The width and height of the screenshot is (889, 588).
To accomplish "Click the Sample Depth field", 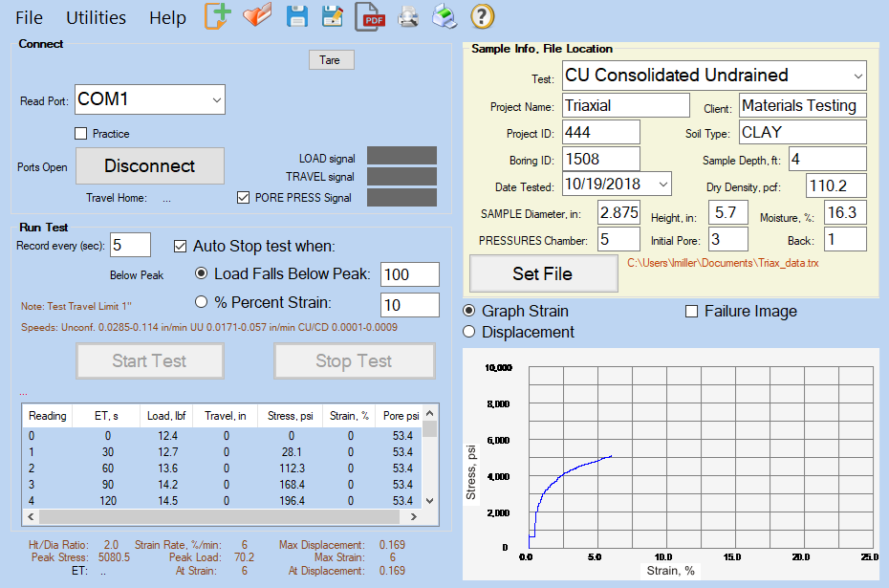I will tap(828, 159).
